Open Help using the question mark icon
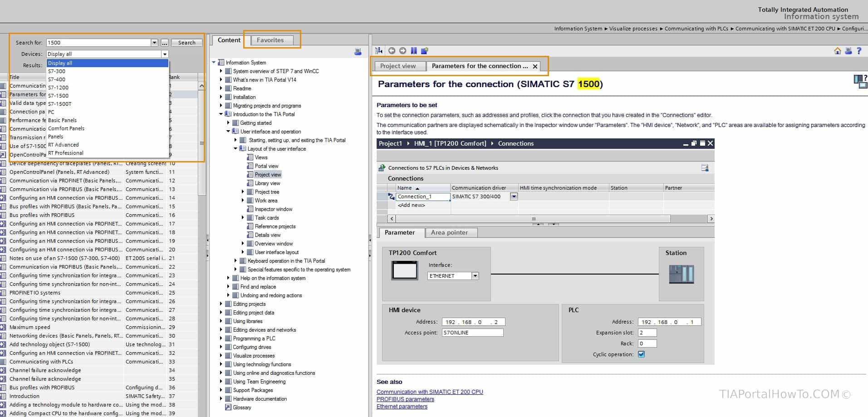This screenshot has width=868, height=417. click(x=860, y=51)
